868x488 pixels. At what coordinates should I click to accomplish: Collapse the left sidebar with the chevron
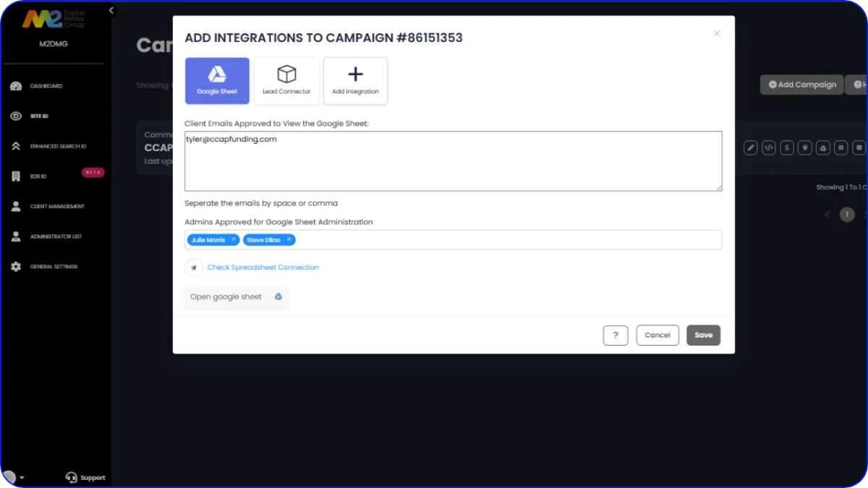[x=111, y=10]
